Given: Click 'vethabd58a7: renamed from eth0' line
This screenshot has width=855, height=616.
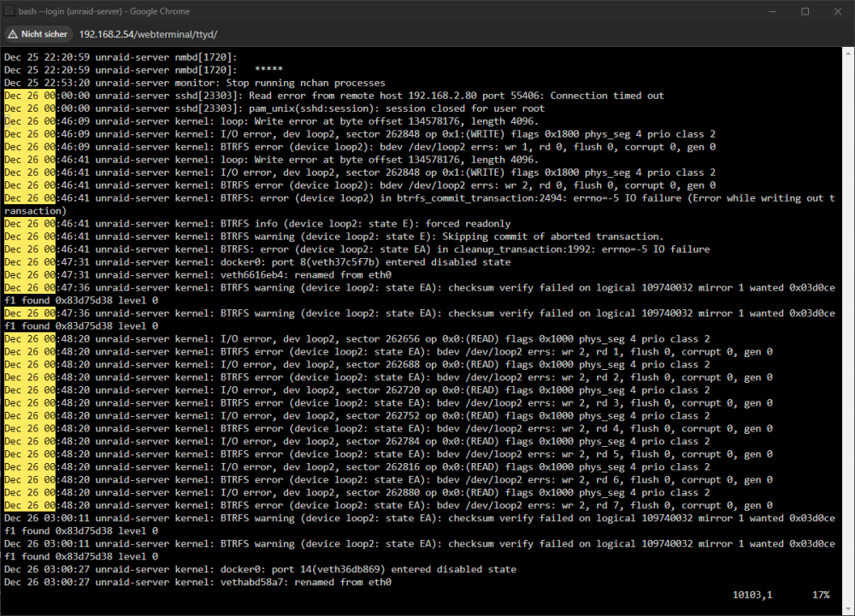Looking at the screenshot, I should coord(198,582).
